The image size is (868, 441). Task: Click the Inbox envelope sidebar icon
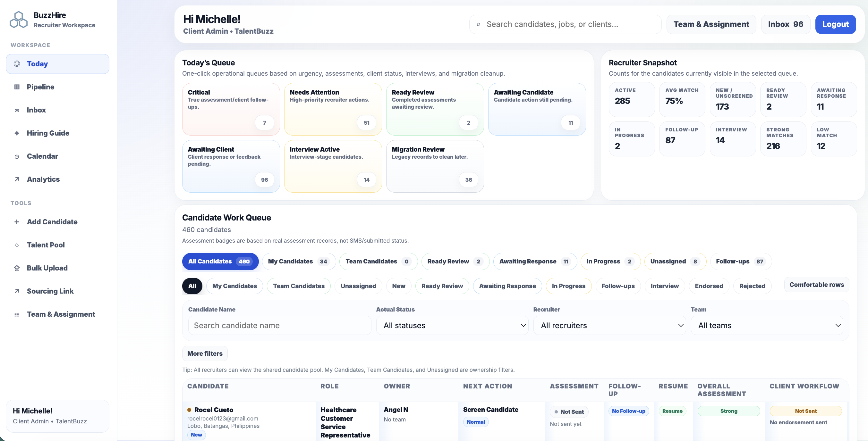[17, 111]
